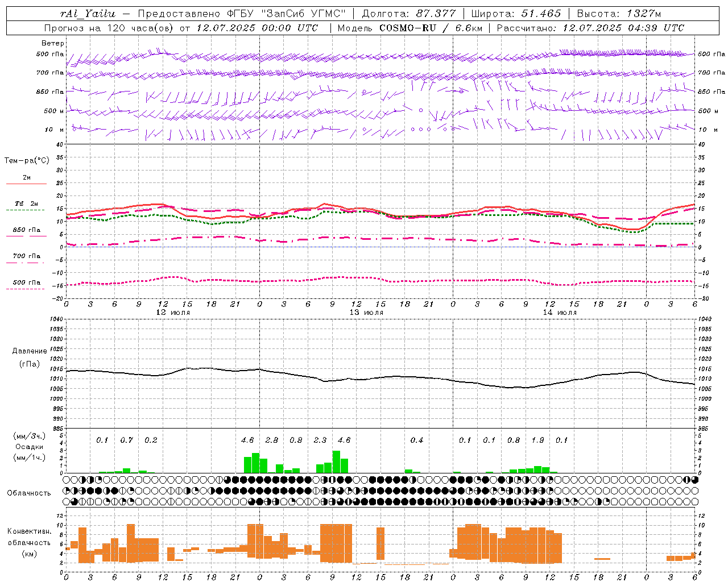Click the Тем-ра(°C) temperature axis label
728x582 pixels.
click(x=27, y=161)
